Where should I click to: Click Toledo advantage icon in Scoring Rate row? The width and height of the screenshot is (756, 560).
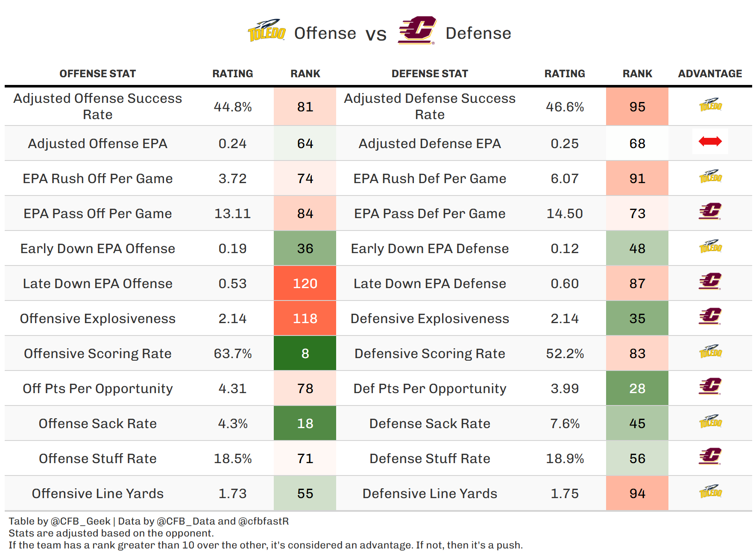tap(710, 352)
